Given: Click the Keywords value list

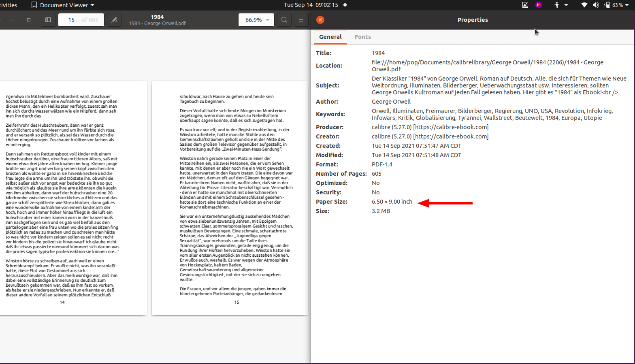Looking at the screenshot, I should [492, 114].
